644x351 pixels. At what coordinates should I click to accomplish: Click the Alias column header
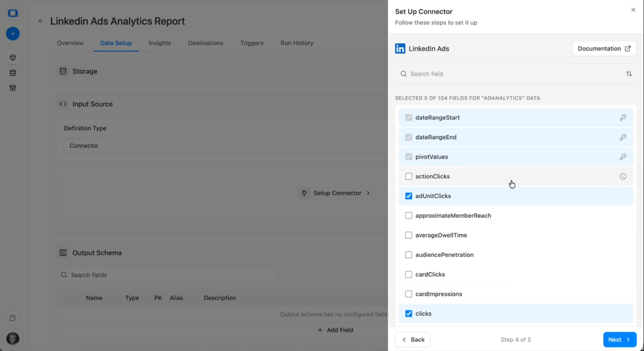click(x=176, y=298)
